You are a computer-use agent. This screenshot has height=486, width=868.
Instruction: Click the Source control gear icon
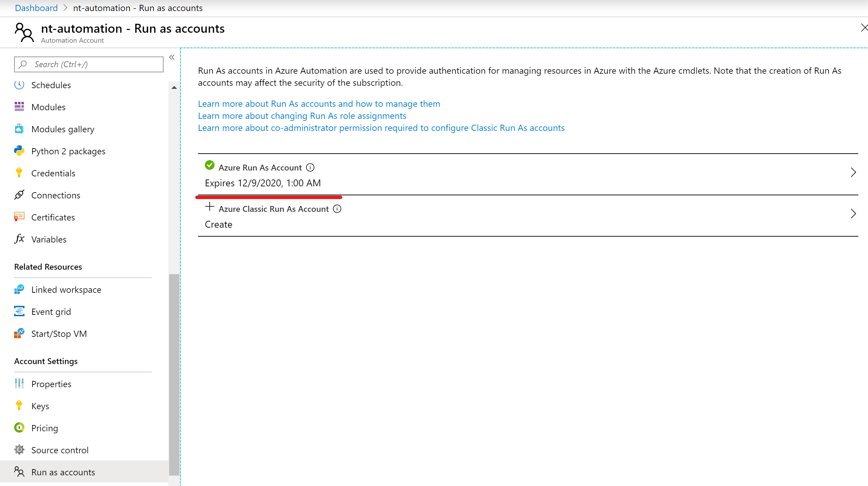[x=19, y=450]
